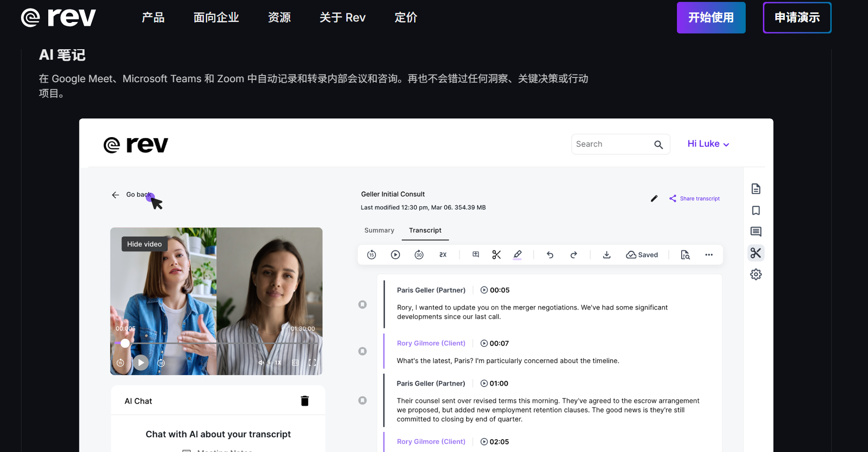Viewport: 868px width, 452px height.
Task: Jump to timestamp 00:05
Action: [495, 290]
